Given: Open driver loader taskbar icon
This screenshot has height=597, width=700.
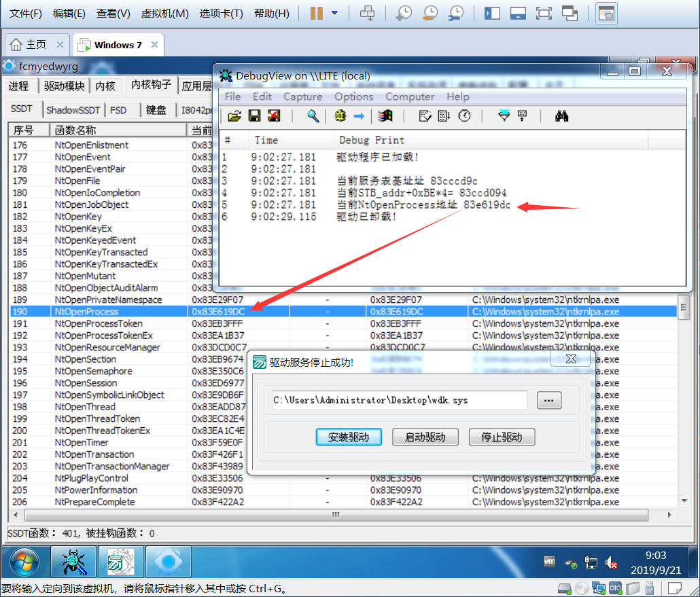Looking at the screenshot, I should [x=121, y=562].
